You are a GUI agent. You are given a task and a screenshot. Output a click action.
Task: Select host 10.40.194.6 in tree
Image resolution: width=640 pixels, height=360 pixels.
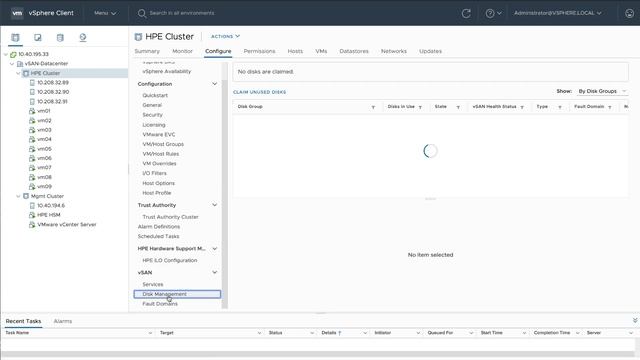(x=51, y=205)
